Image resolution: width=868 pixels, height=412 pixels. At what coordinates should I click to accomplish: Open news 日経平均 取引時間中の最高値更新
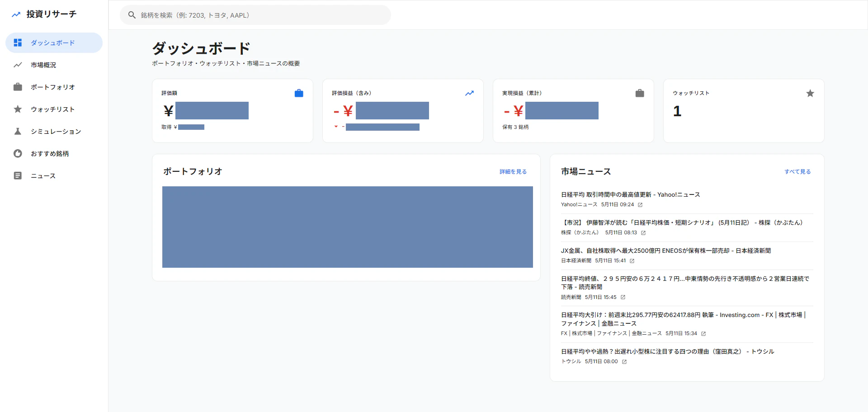click(630, 194)
